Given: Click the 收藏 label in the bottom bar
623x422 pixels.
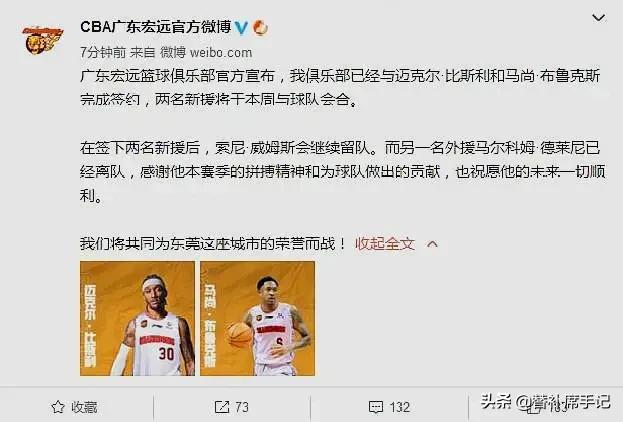Looking at the screenshot, I should coord(84,407).
